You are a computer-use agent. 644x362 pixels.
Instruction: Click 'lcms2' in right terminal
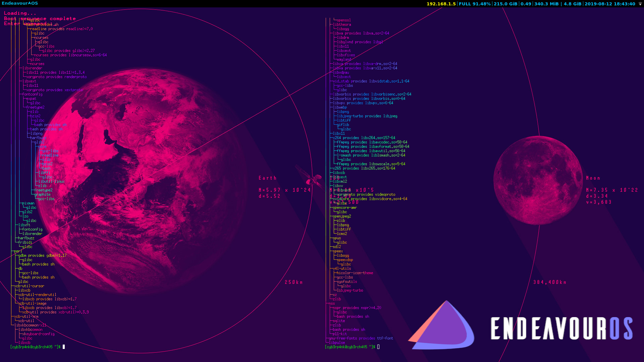tap(342, 234)
